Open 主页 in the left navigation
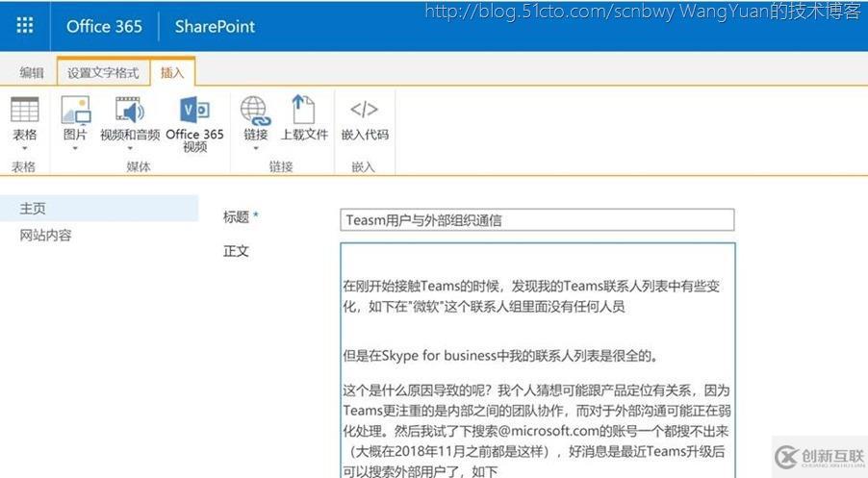 pyautogui.click(x=98, y=208)
